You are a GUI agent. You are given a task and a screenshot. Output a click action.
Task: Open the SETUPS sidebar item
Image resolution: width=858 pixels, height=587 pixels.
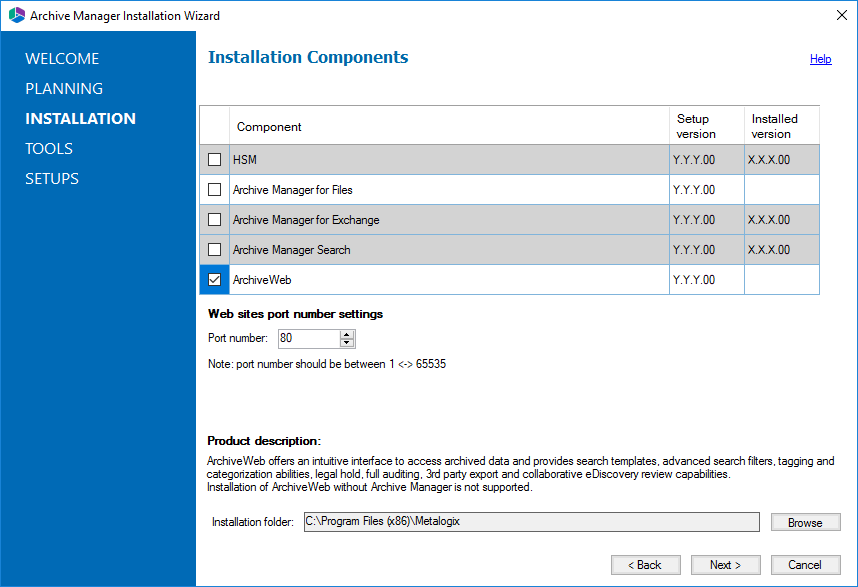coord(52,179)
